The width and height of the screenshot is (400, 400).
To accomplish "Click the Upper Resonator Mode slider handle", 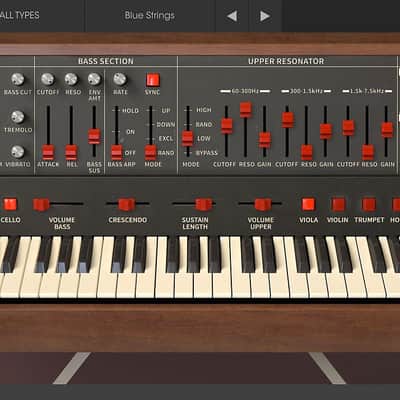I will (188, 139).
